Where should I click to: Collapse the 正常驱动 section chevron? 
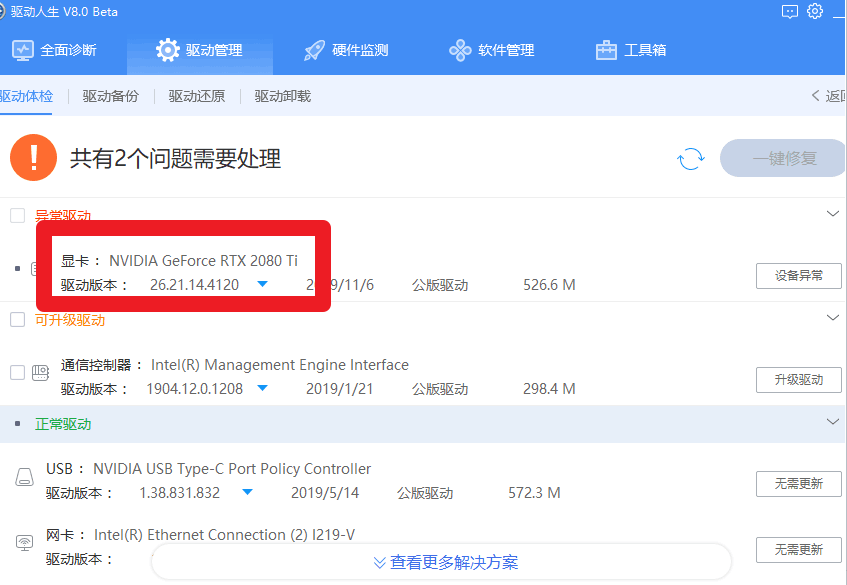[x=832, y=421]
